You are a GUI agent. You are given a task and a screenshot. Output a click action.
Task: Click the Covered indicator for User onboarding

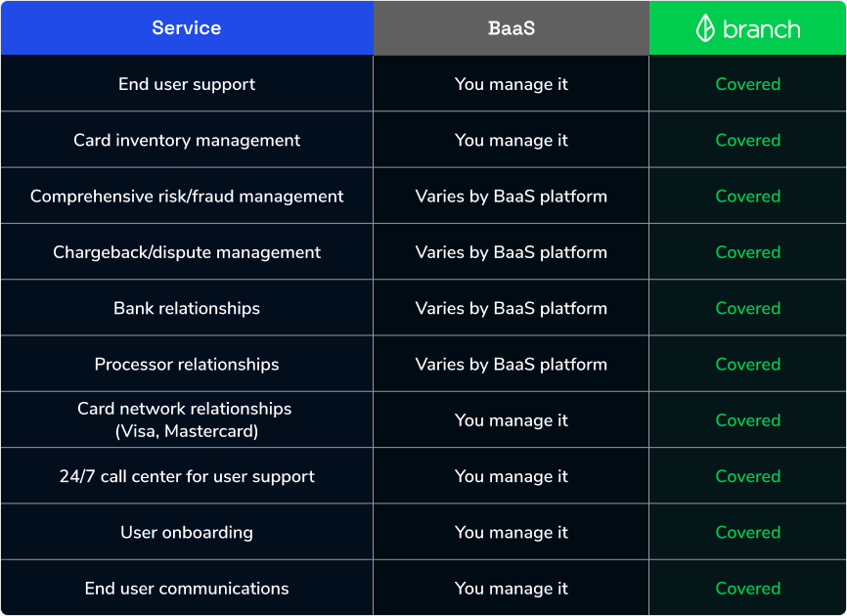click(x=747, y=532)
